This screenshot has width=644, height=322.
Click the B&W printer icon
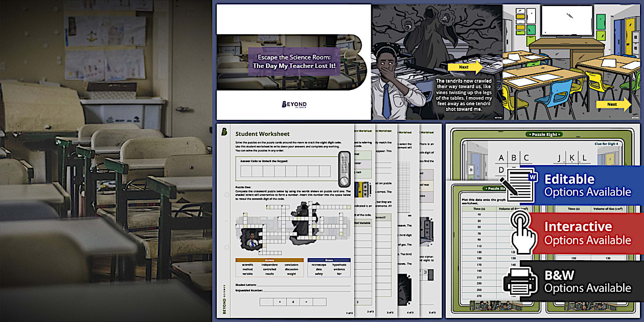point(519,281)
